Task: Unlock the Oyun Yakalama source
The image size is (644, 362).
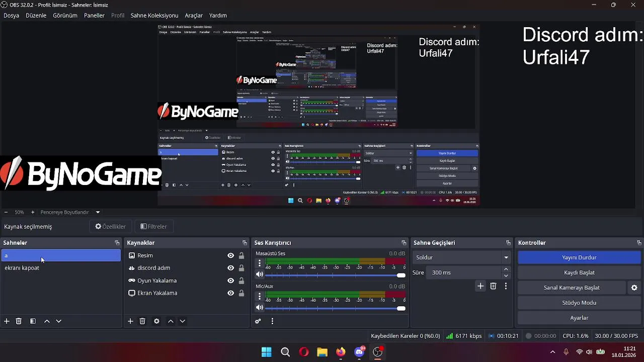Action: [242, 281]
